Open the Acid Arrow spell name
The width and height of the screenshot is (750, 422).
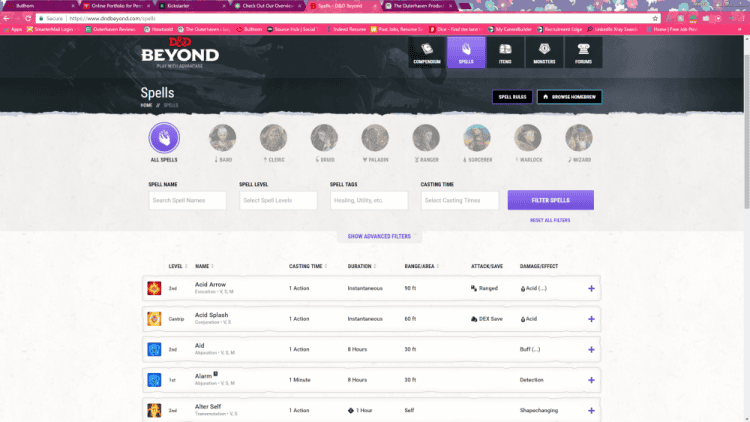[x=210, y=284]
